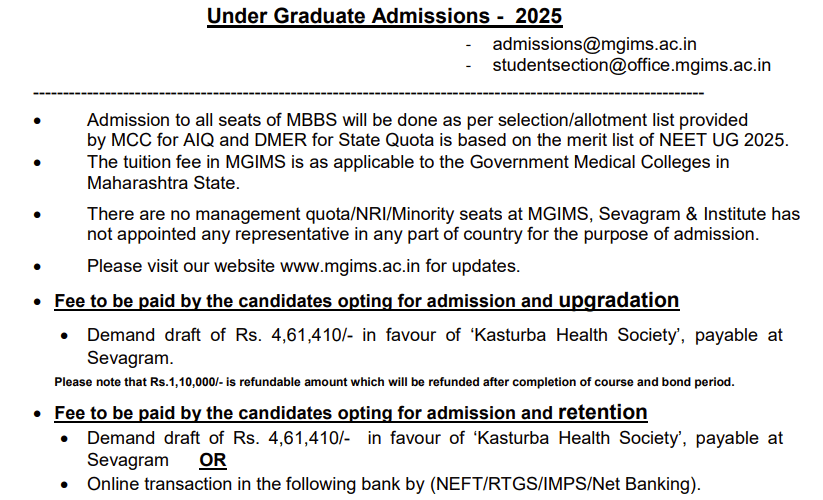Screen dimensions: 823x500
Task: Click the underlined 'OR' text
Action: pyautogui.click(x=212, y=460)
